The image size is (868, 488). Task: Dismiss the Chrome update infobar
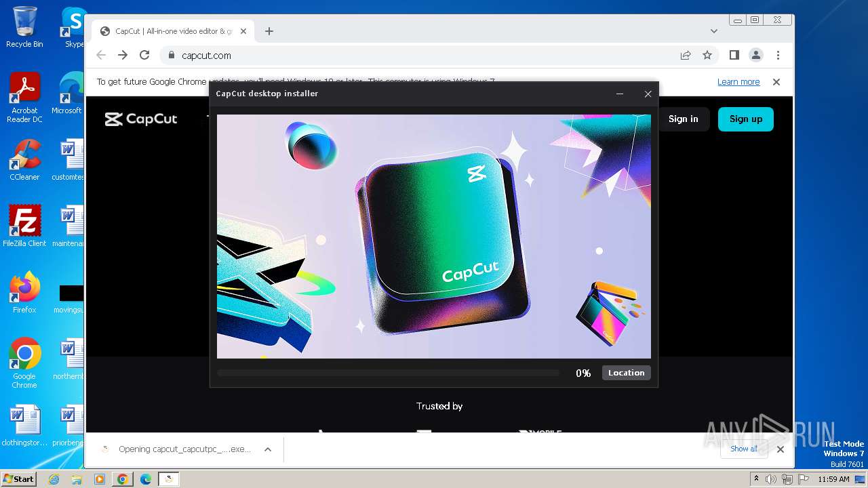click(776, 82)
